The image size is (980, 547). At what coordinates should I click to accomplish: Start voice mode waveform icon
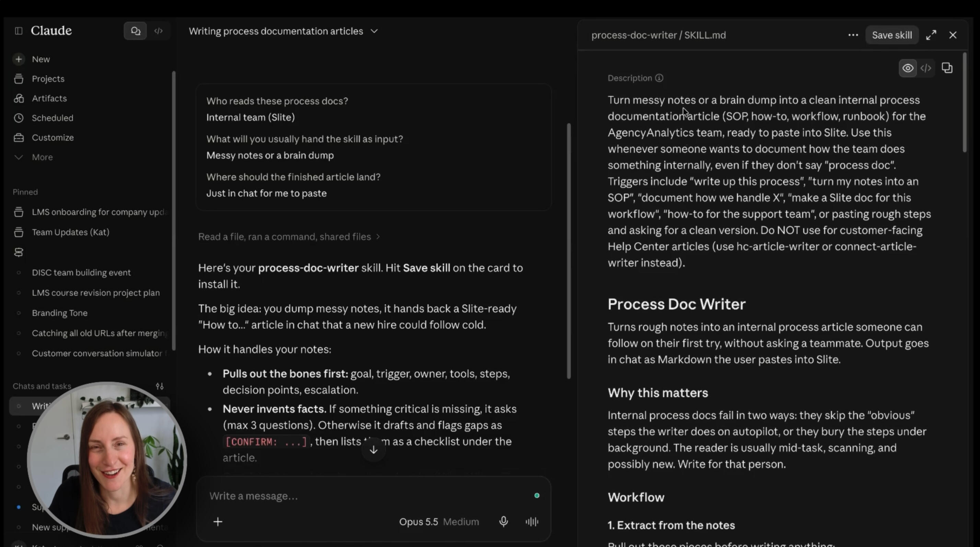coord(532,521)
